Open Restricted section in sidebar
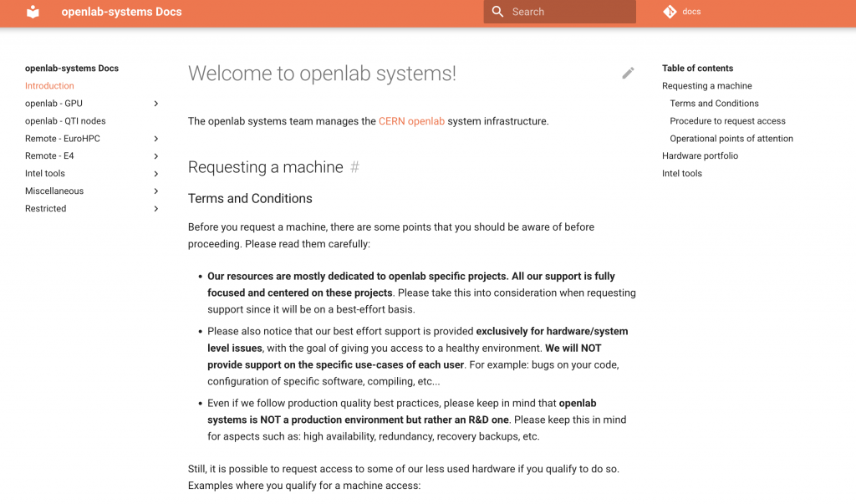 46,208
